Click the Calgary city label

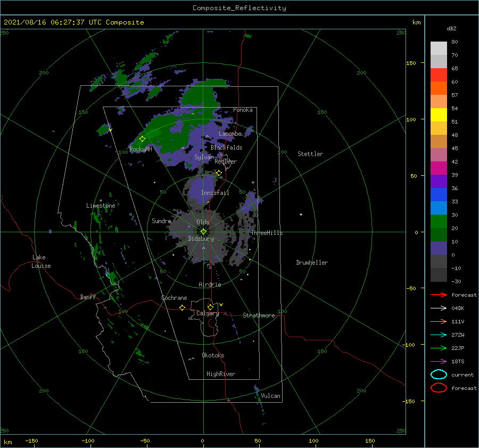(208, 313)
